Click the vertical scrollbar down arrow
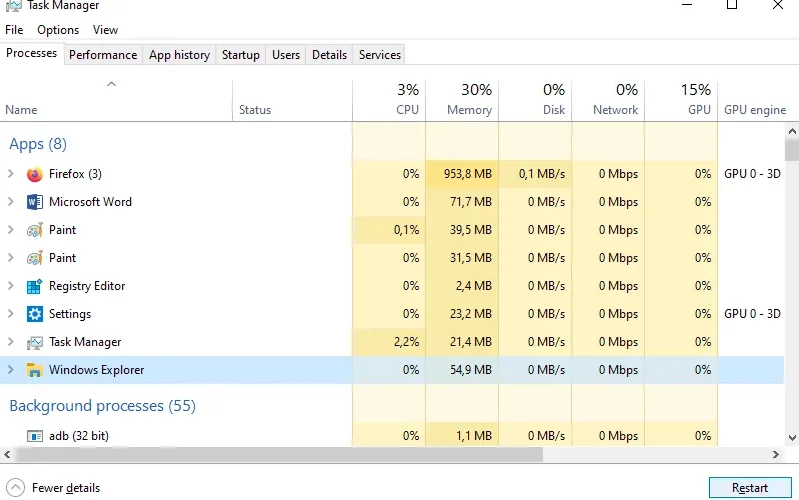Screen dimensions: 799x500 [792, 438]
